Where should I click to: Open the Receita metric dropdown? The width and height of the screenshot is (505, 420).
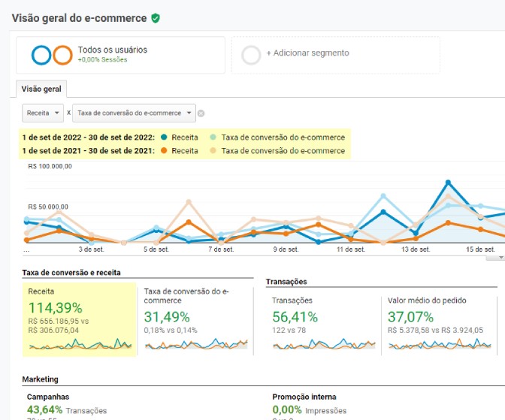(43, 113)
